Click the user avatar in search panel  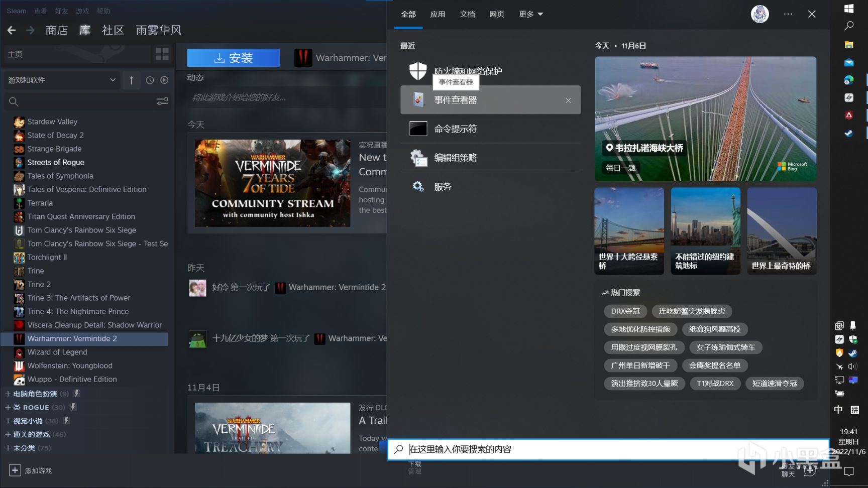[x=759, y=14]
